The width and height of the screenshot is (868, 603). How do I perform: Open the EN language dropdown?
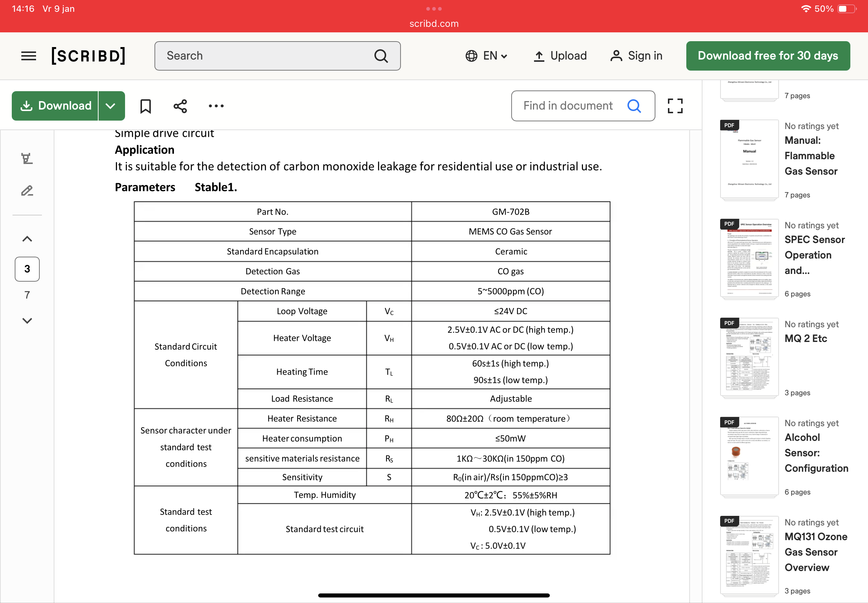pos(486,56)
